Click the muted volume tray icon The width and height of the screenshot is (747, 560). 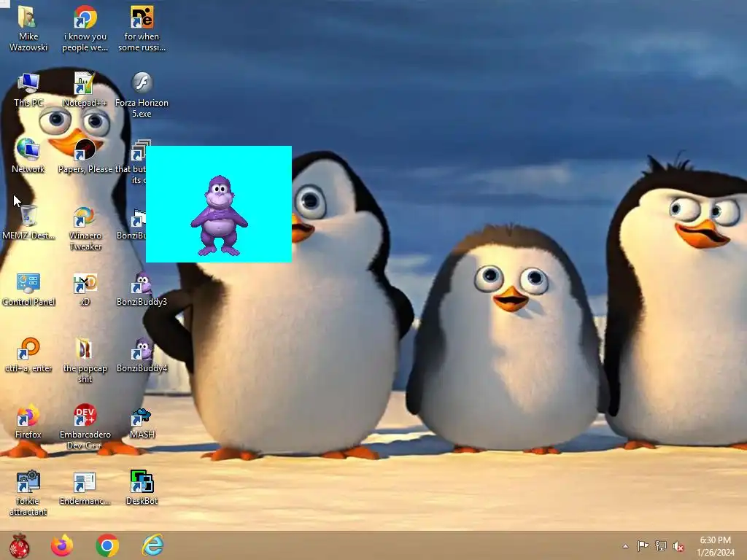point(678,546)
